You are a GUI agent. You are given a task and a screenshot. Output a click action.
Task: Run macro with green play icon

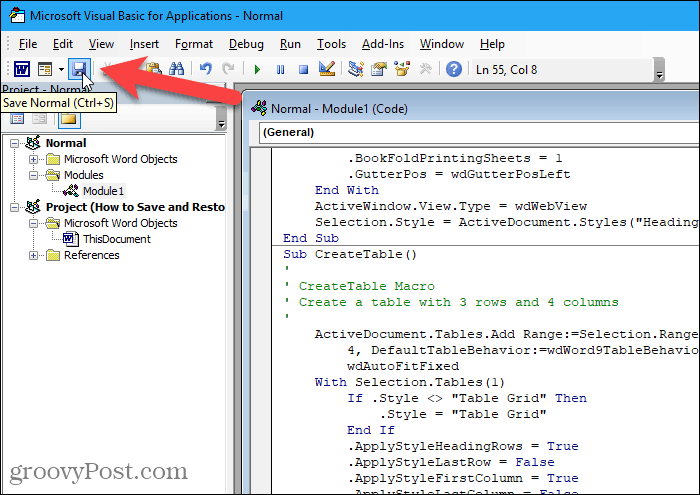[257, 70]
